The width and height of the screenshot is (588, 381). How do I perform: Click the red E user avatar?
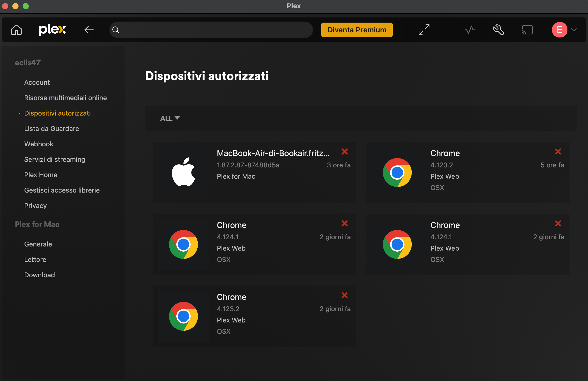[559, 30]
